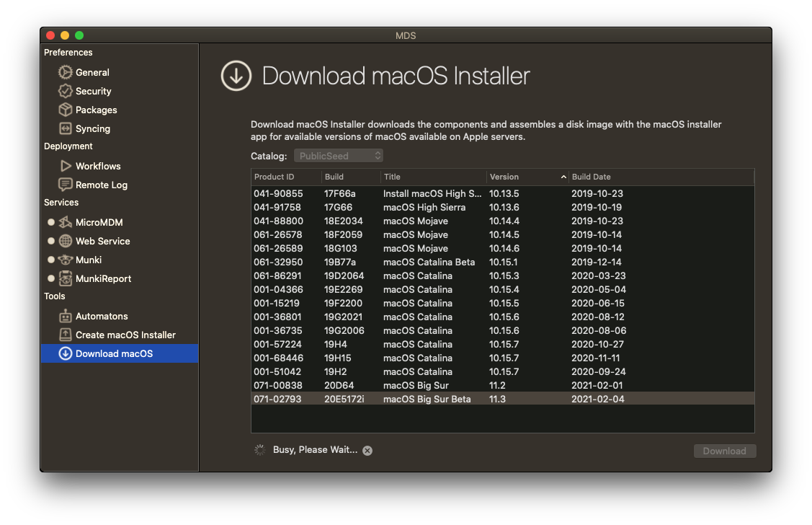The image size is (812, 525).
Task: Select Download macOS in sidebar
Action: (x=114, y=353)
